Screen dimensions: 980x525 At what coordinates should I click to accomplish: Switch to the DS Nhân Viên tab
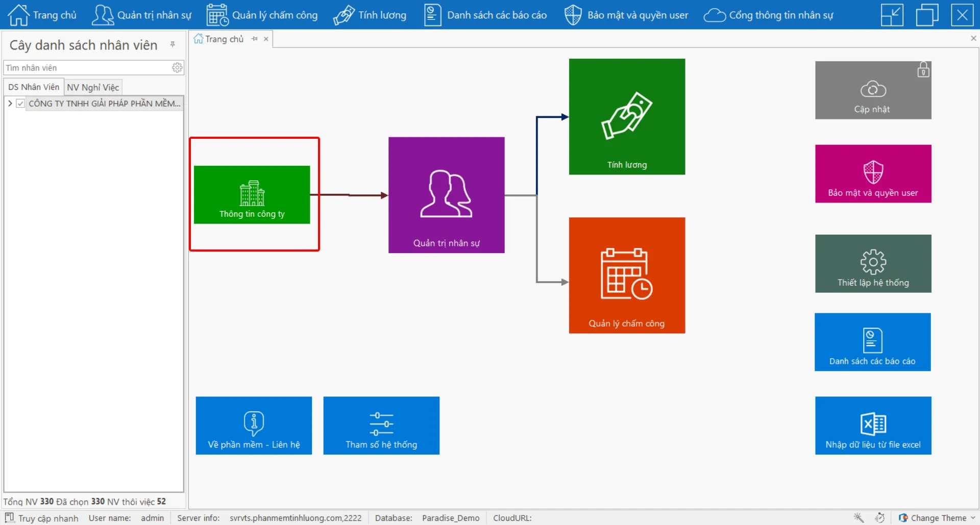[34, 87]
